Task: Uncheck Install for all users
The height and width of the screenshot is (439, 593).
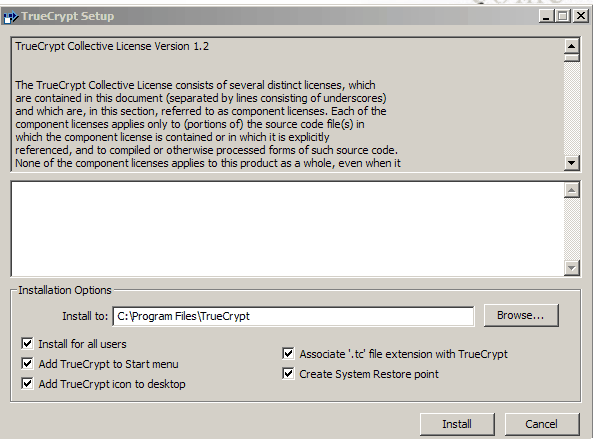Action: coord(27,343)
